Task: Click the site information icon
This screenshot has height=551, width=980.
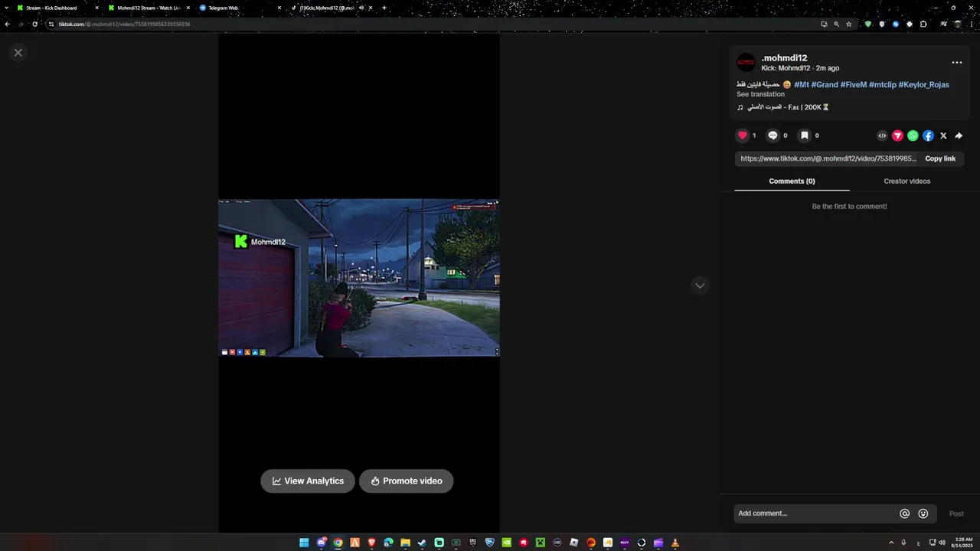Action: (52, 24)
